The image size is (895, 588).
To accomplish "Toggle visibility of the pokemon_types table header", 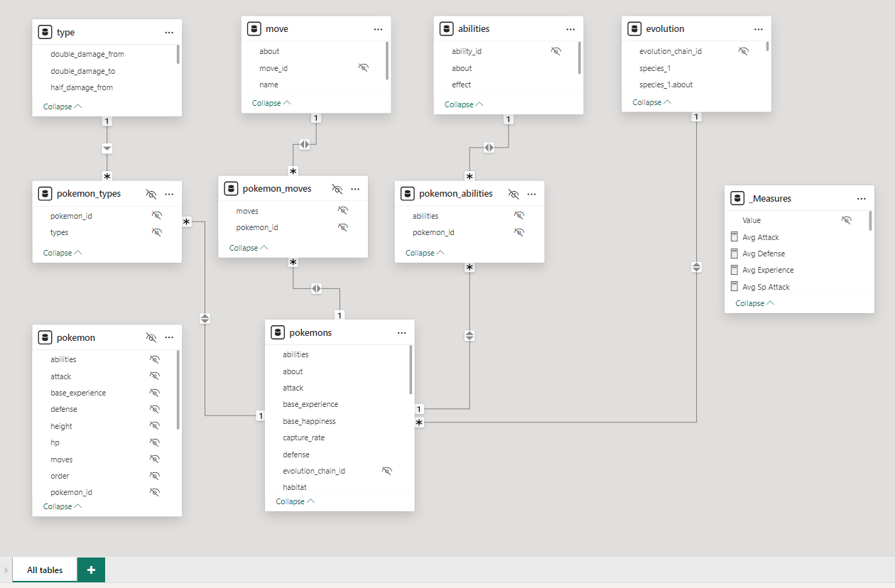I will click(151, 194).
